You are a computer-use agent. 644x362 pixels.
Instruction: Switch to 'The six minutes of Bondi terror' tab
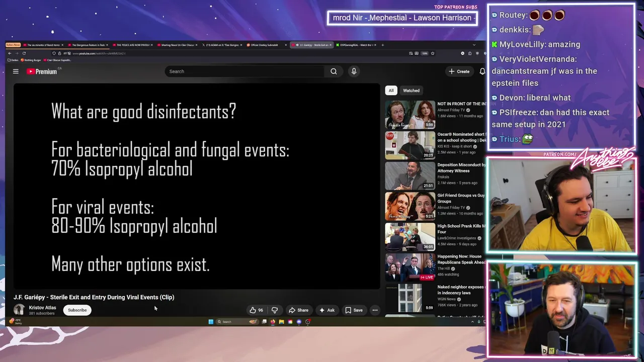[43, 45]
